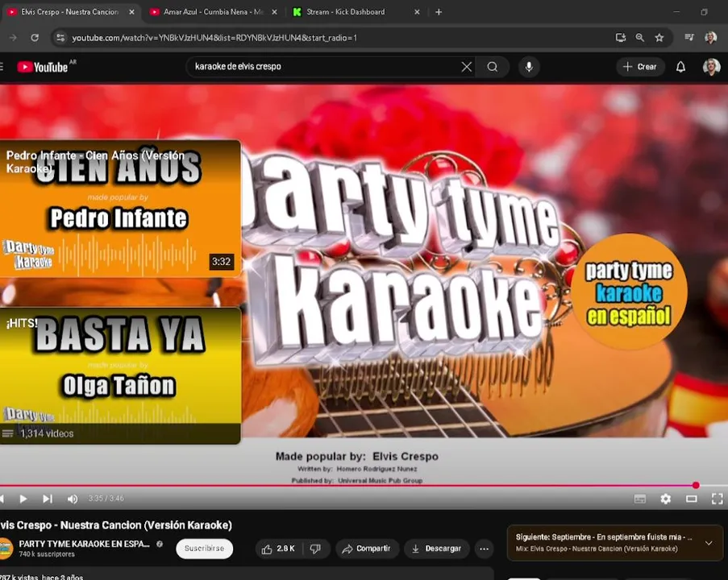The width and height of the screenshot is (728, 580).
Task: Dislike the video
Action: pyautogui.click(x=316, y=549)
